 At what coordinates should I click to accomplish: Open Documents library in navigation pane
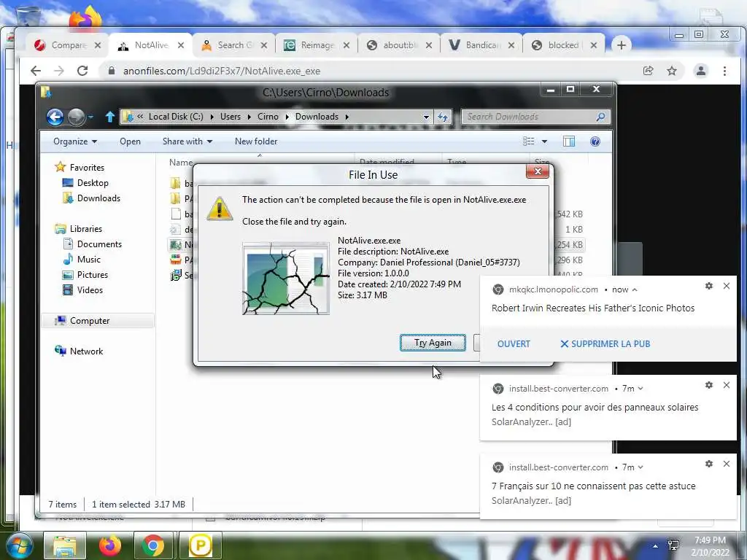pyautogui.click(x=93, y=244)
